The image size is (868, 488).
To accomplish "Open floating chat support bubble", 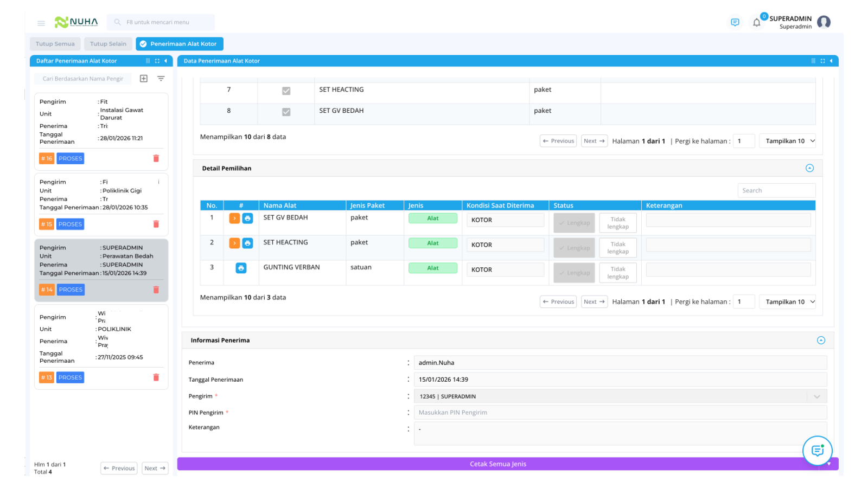I will (x=817, y=450).
